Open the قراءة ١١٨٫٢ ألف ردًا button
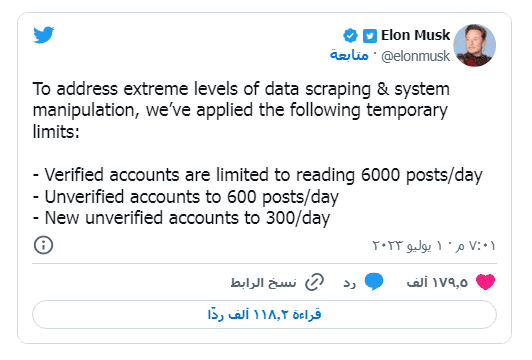 coord(264,315)
